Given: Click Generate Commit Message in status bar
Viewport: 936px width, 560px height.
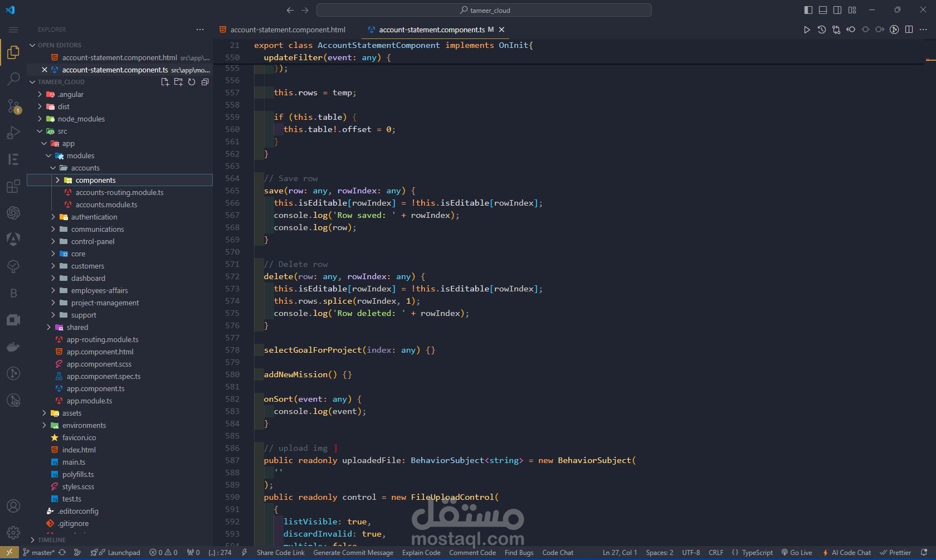Looking at the screenshot, I should pyautogui.click(x=353, y=553).
